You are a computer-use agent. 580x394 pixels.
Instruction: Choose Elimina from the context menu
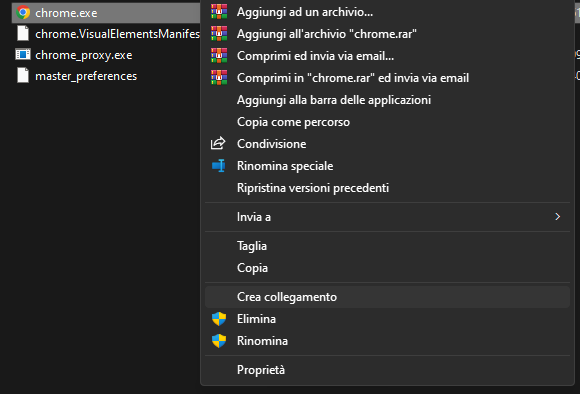point(387,319)
